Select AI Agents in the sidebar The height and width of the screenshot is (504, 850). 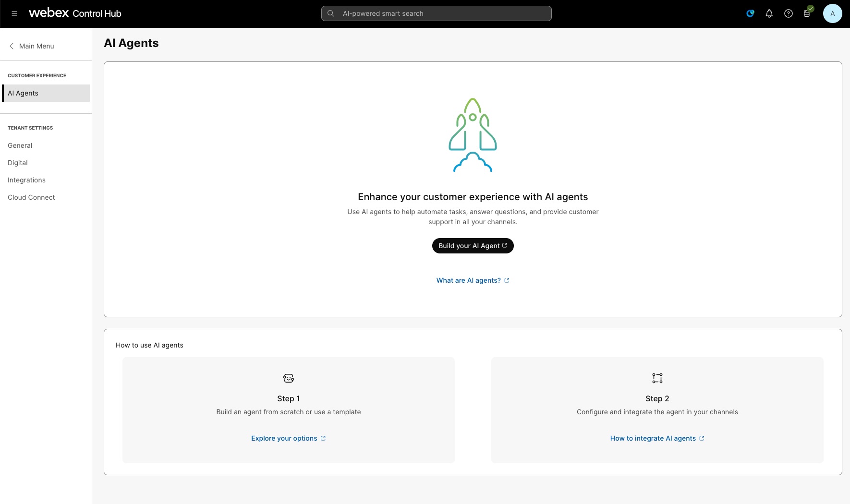(x=23, y=93)
